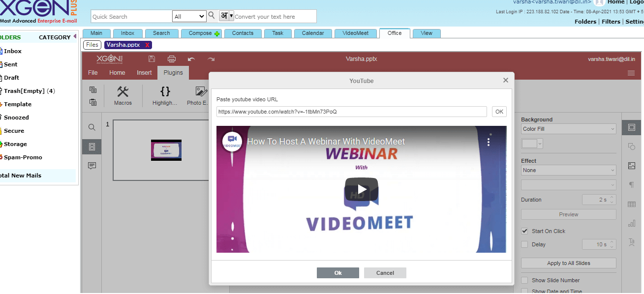Open the Search tab

(161, 33)
